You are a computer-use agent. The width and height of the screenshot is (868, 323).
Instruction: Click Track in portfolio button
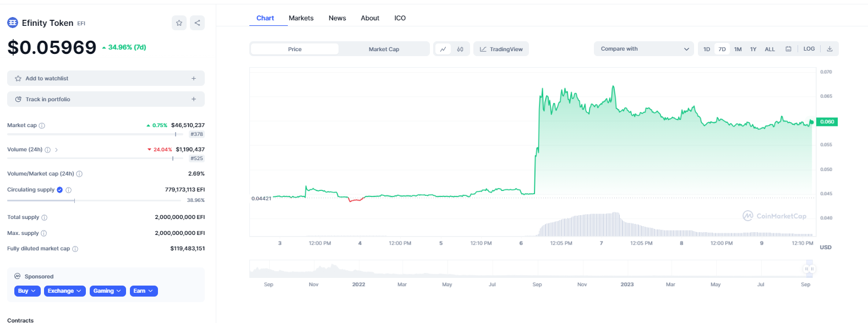click(106, 100)
